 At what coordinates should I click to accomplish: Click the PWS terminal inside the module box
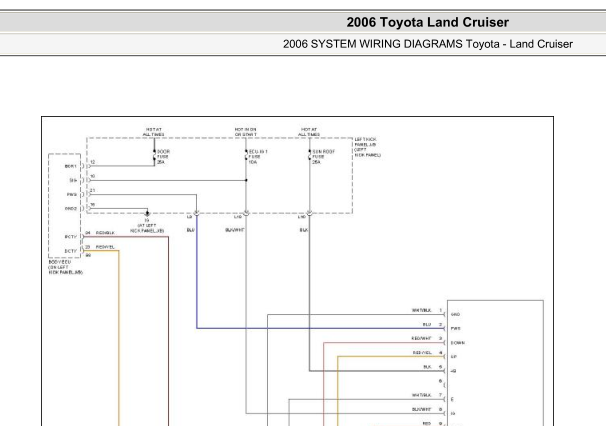point(456,329)
